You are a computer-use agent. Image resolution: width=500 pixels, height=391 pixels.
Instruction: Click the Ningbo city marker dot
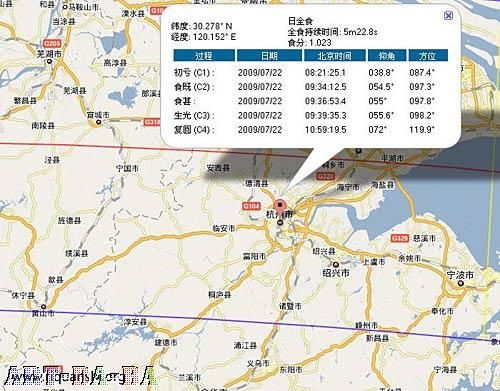[461, 283]
